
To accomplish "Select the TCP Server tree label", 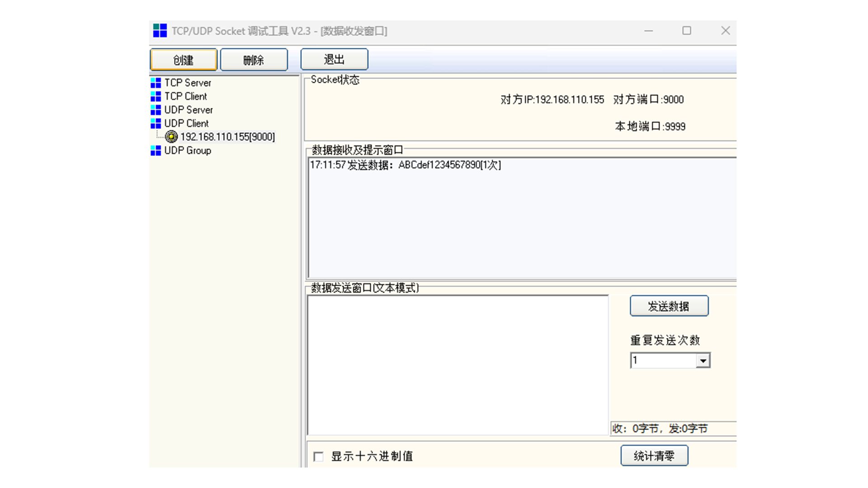I will tap(188, 83).
